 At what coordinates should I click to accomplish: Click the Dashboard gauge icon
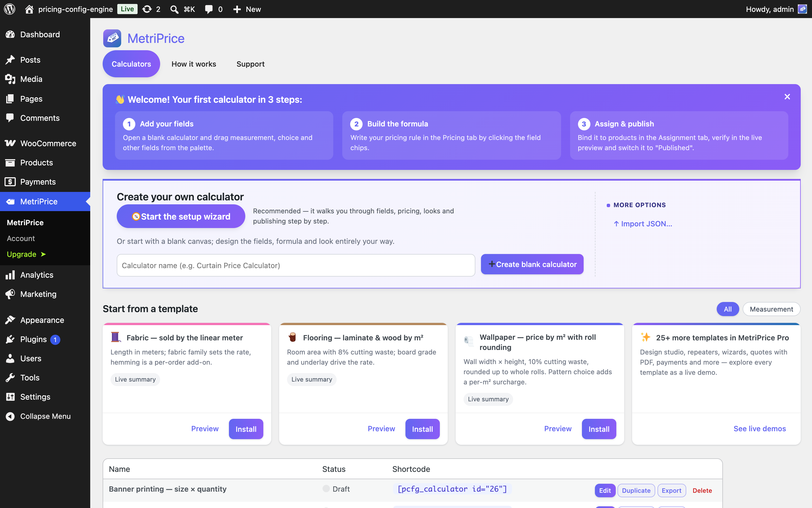[10, 34]
